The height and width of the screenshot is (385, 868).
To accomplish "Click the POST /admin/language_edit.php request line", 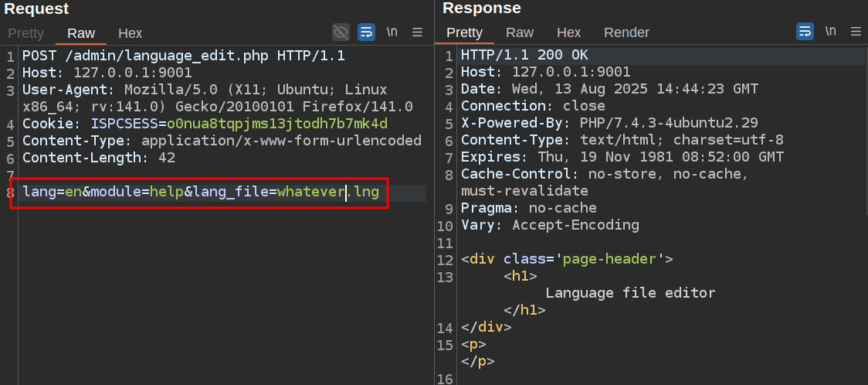I will pyautogui.click(x=183, y=56).
